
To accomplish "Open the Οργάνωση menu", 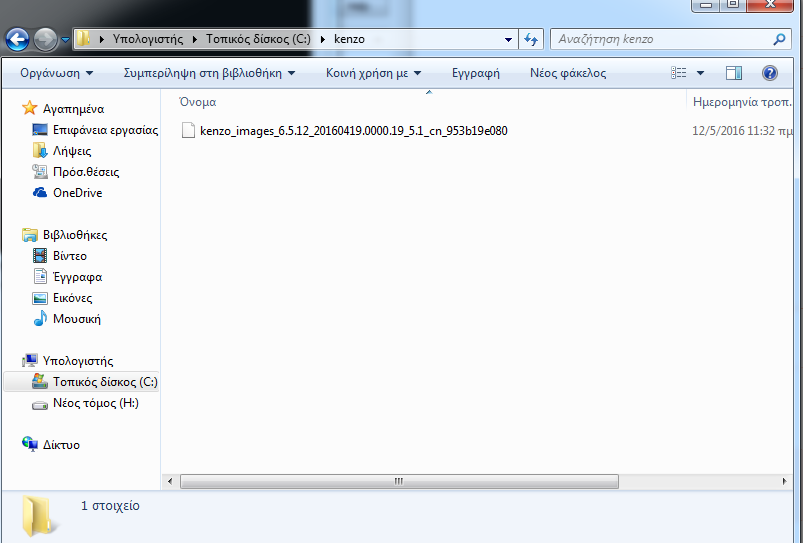I will 56,73.
